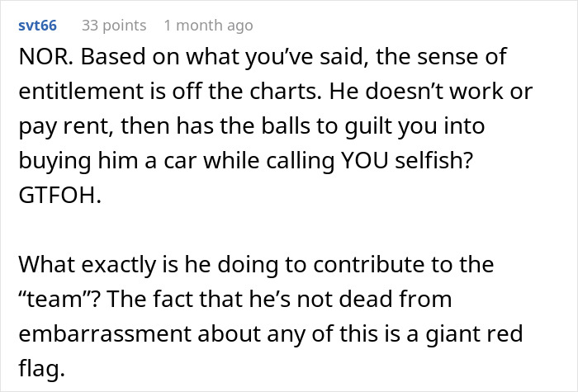Open the svt66 user profile link
The width and height of the screenshot is (578, 392).
(x=37, y=26)
